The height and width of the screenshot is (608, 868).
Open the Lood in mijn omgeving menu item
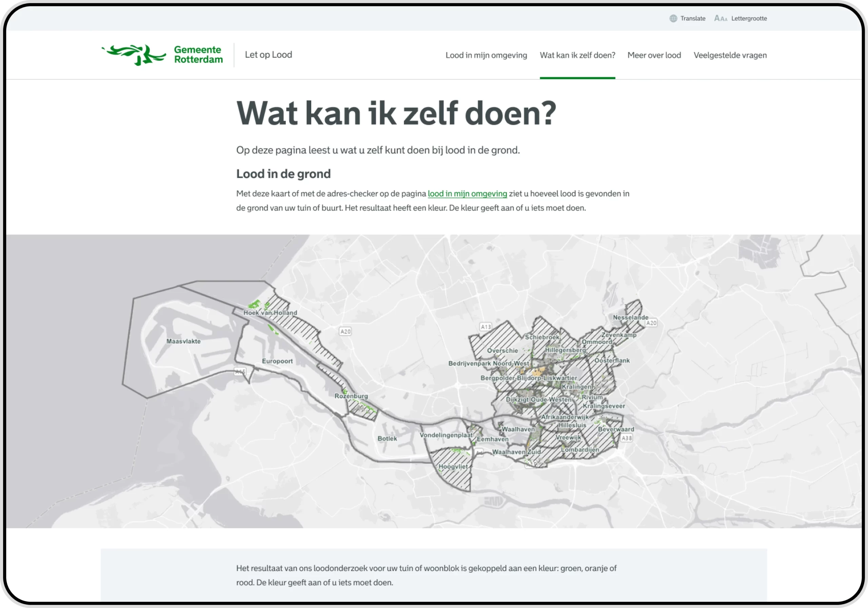pyautogui.click(x=486, y=55)
